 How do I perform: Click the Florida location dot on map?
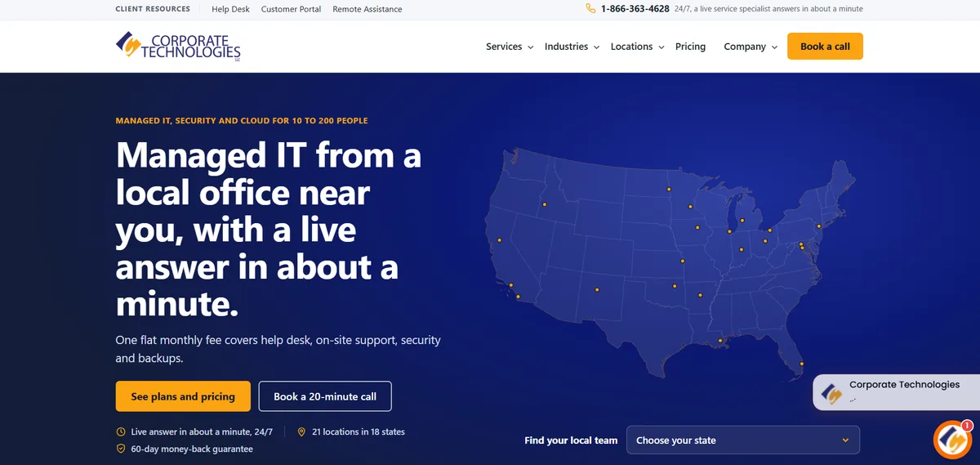[x=801, y=364]
